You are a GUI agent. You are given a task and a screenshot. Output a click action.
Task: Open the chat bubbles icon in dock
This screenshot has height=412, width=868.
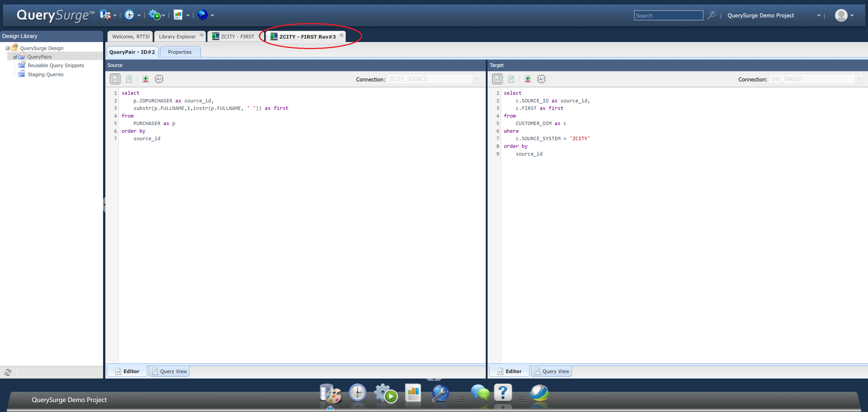coord(480,393)
